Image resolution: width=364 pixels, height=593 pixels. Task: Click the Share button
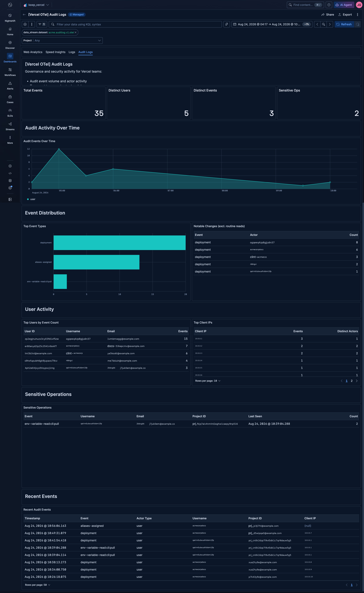point(328,14)
